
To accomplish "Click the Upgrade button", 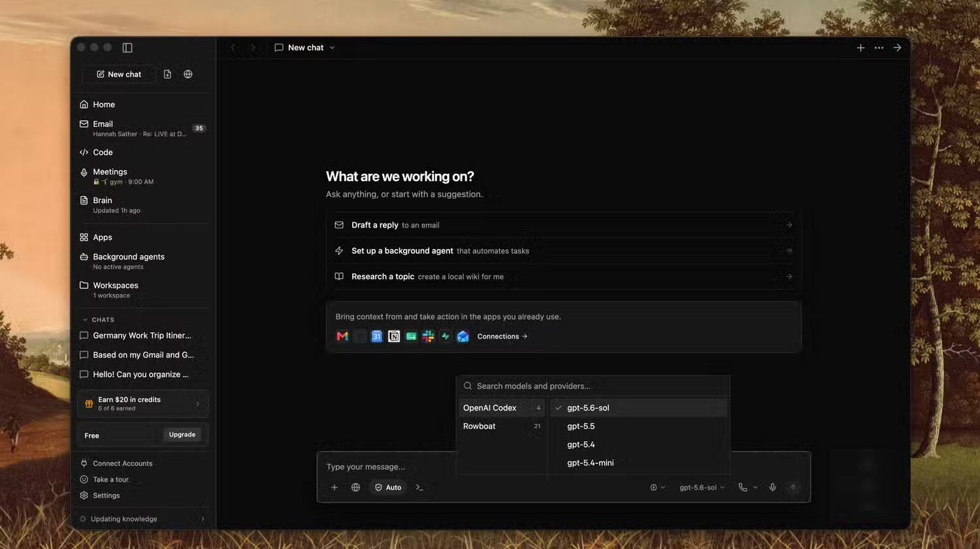I will coord(182,435).
